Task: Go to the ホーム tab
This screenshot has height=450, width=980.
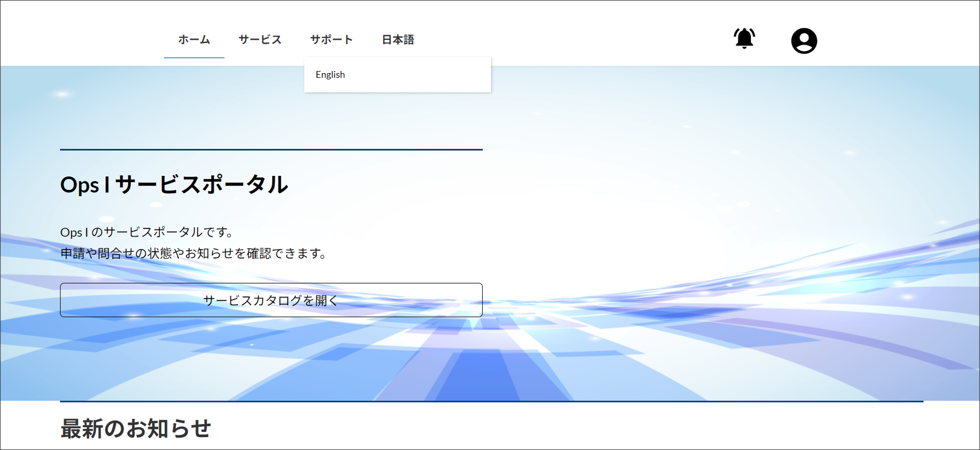Action: click(x=194, y=40)
